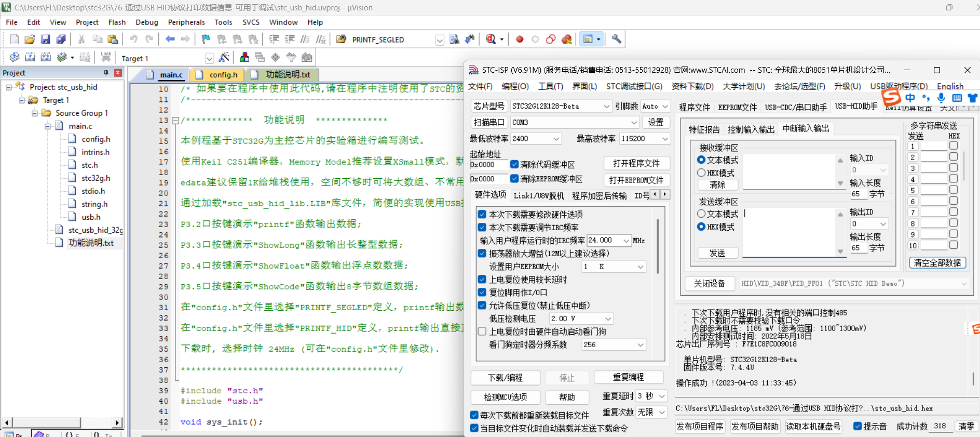Screen dimensions: 980x437
Task: Indent the selected lines
Action: 274,39
